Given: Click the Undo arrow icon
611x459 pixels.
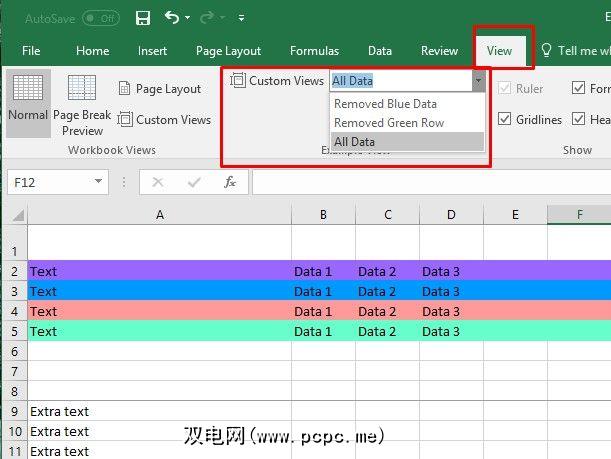Looking at the screenshot, I should tap(172, 18).
